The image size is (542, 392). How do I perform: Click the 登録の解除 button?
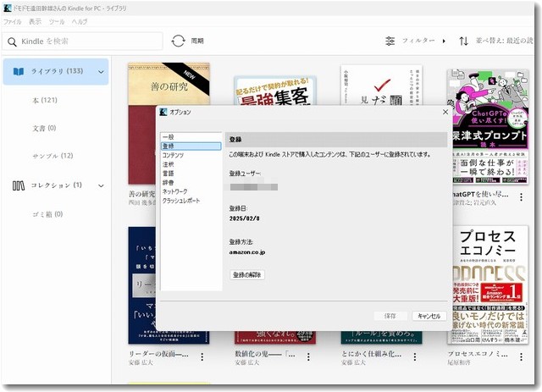(247, 275)
